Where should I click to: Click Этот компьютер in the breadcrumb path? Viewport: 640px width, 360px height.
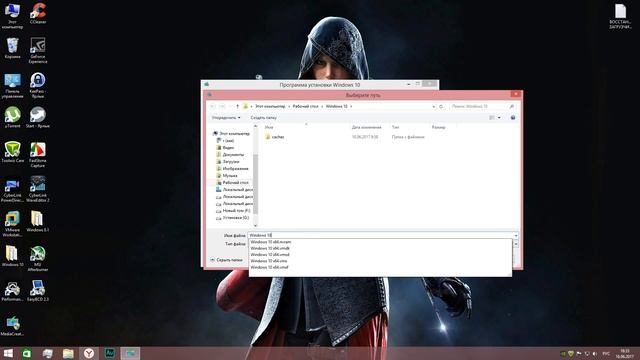[x=270, y=106]
